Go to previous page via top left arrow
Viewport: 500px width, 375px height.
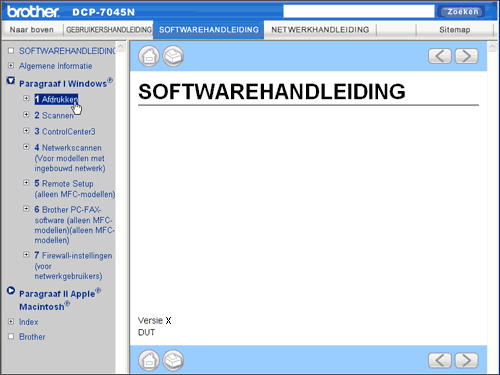click(x=440, y=56)
